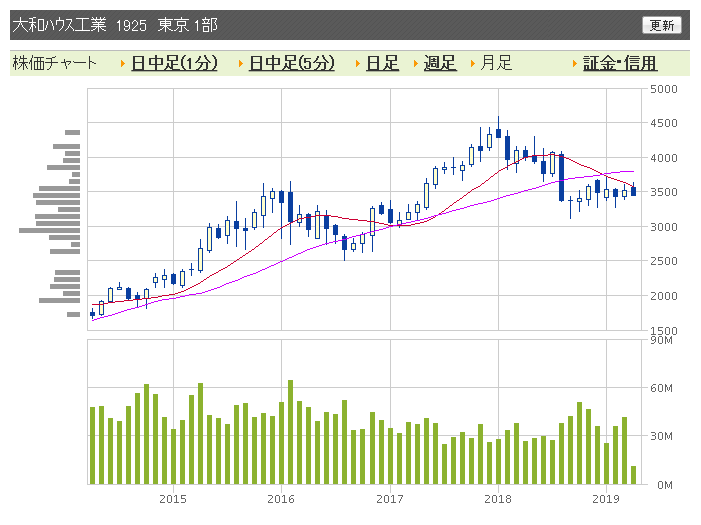Show the 週足 weekly chart

click(x=440, y=63)
